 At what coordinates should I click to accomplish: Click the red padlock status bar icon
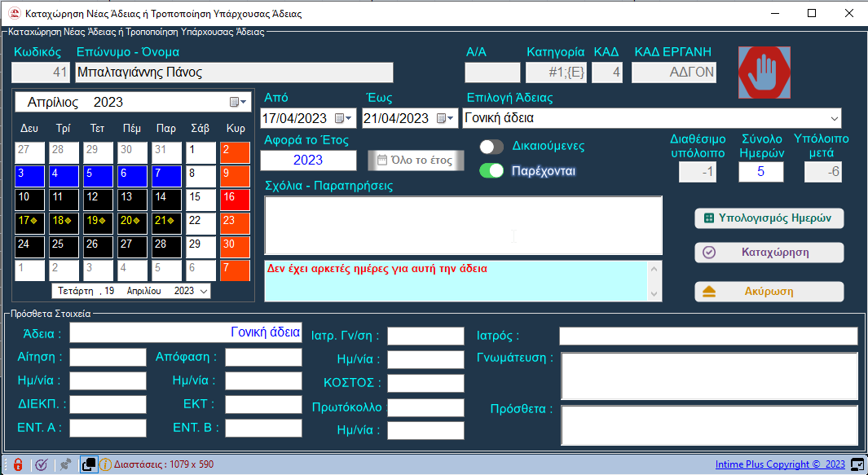click(x=18, y=464)
